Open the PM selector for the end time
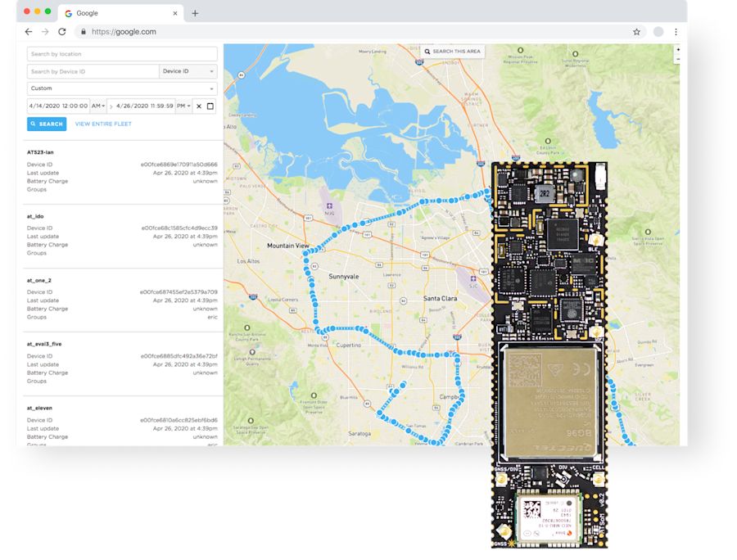This screenshot has width=737, height=560. coord(183,106)
